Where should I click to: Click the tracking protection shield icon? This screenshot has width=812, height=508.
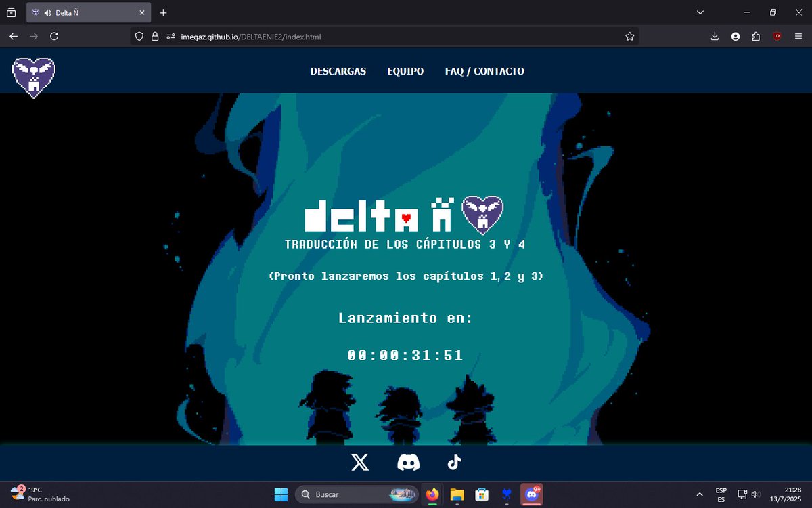point(139,37)
